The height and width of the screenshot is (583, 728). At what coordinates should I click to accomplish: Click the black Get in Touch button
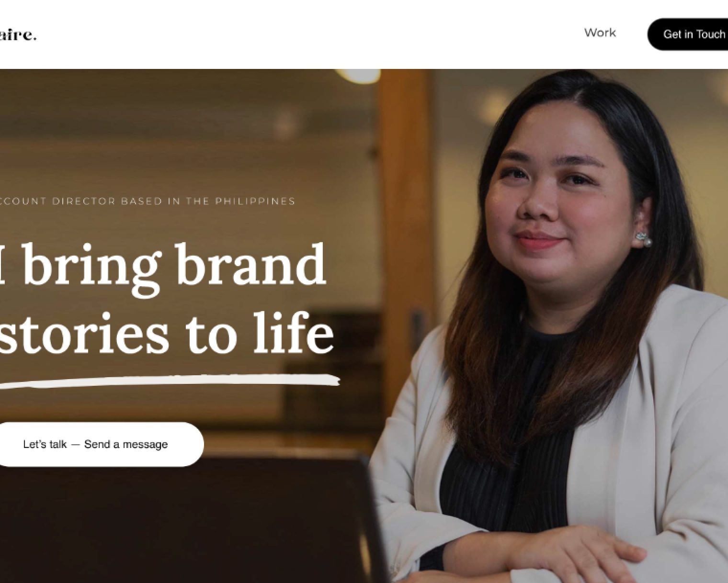[688, 34]
